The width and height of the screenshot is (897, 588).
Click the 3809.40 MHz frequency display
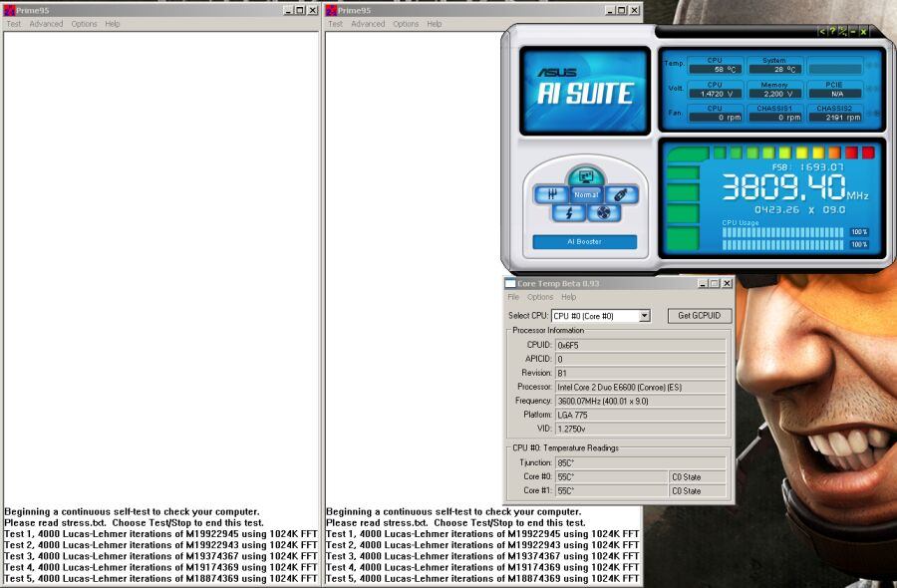click(794, 187)
